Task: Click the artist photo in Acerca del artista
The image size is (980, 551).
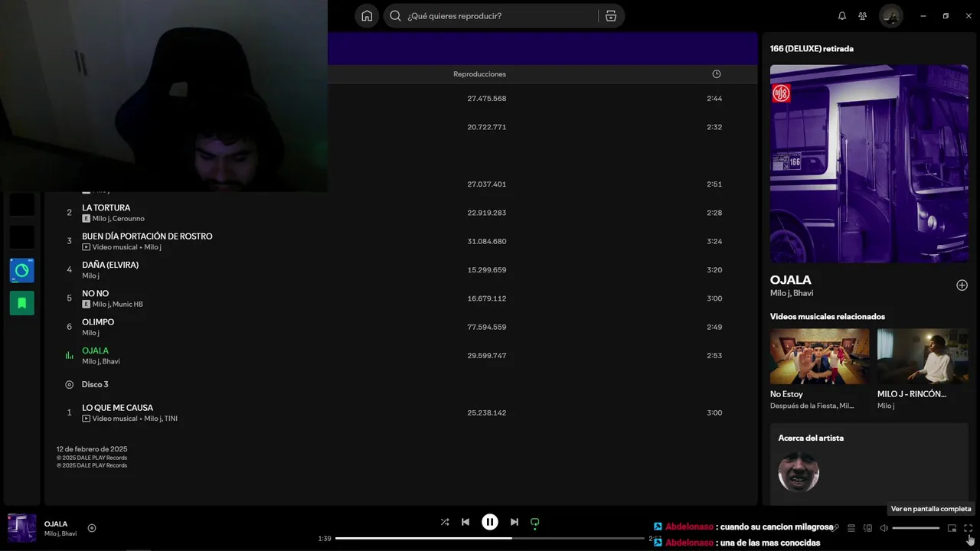Action: [x=799, y=471]
